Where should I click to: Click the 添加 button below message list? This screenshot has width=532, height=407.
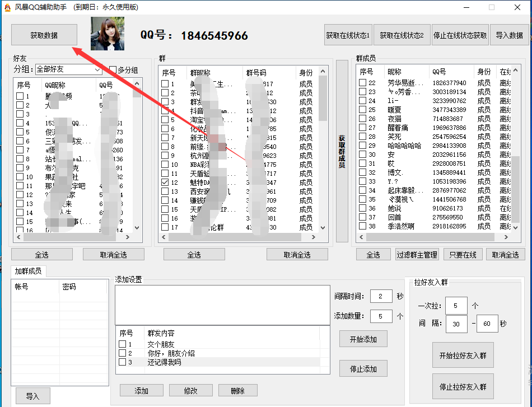[x=142, y=390]
